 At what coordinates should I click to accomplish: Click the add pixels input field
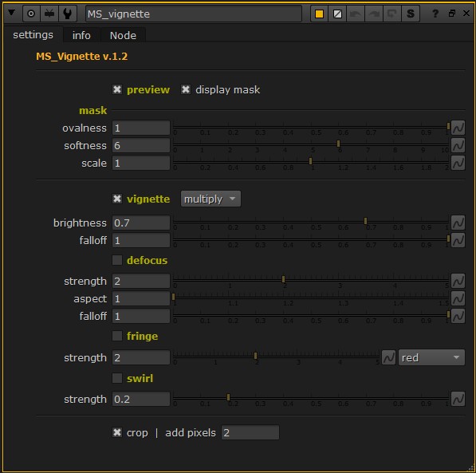pyautogui.click(x=250, y=432)
